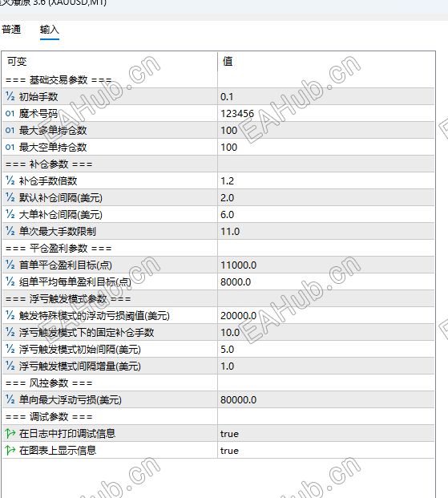Edit the 最大空单持仓数 value 100
This screenshot has width=448, height=498.
tap(326, 147)
